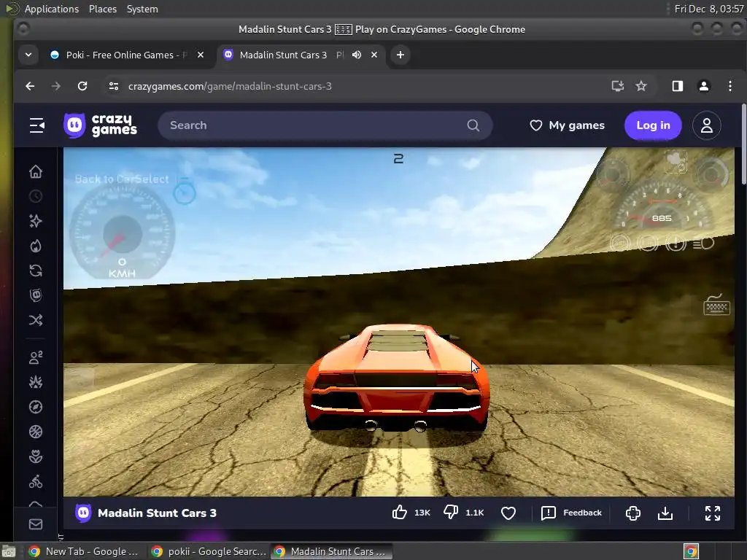The image size is (747, 560).
Task: Bookmark this page with star
Action: tap(641, 86)
